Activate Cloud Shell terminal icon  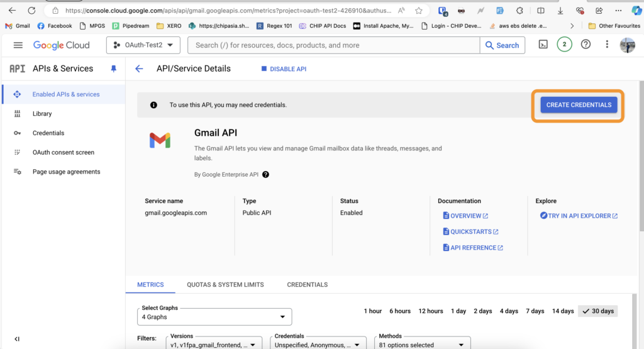click(x=543, y=45)
